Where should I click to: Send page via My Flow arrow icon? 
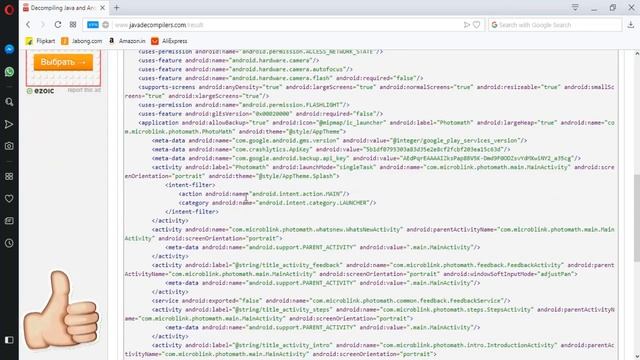467,25
